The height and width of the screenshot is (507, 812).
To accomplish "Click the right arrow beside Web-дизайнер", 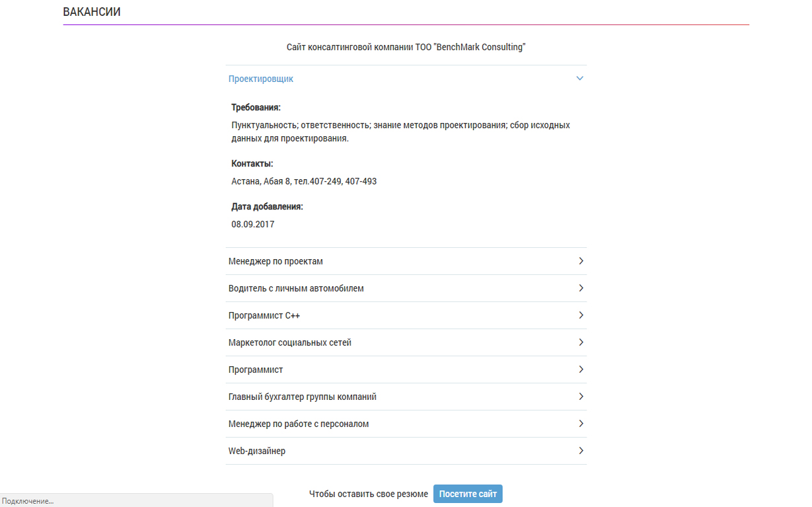I will point(581,451).
